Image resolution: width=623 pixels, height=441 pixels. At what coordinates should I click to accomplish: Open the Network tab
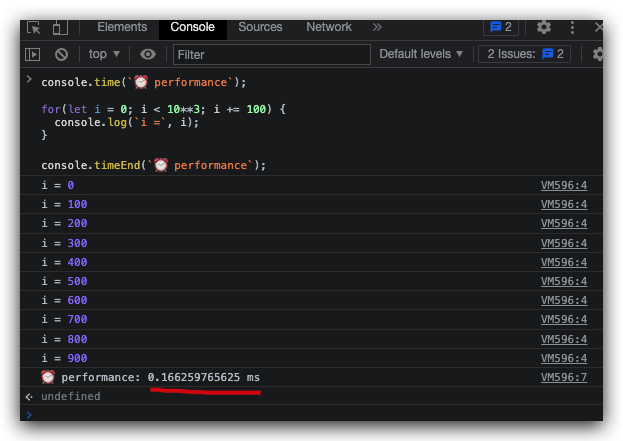(329, 27)
